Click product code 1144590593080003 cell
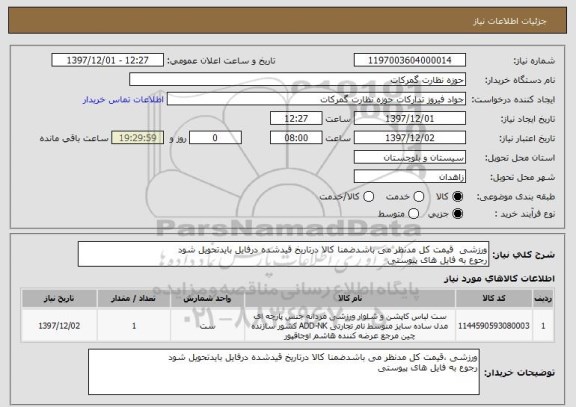This screenshot has height=407, width=576. [x=494, y=326]
